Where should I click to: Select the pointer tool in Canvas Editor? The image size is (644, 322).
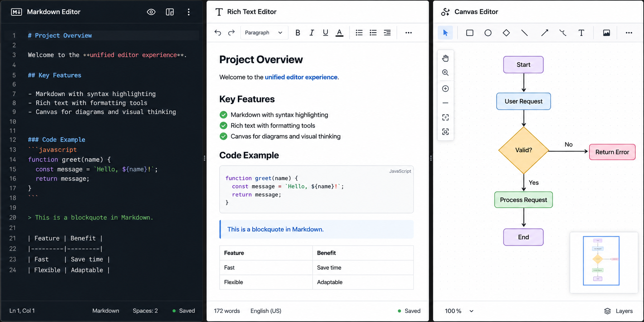(445, 33)
